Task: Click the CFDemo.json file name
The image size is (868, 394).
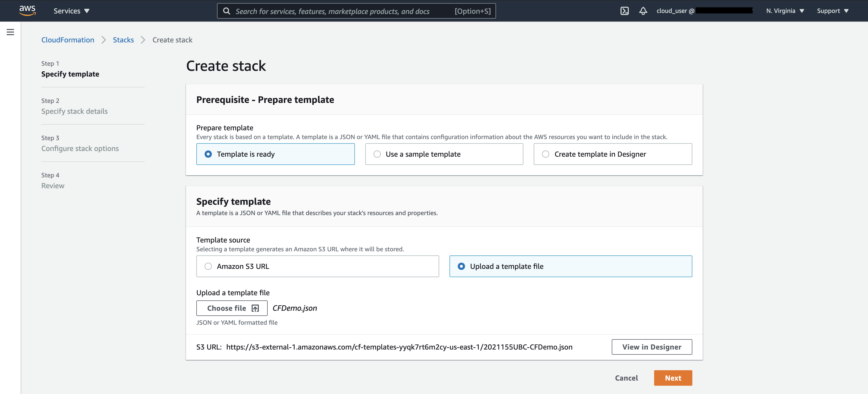Action: (x=295, y=308)
